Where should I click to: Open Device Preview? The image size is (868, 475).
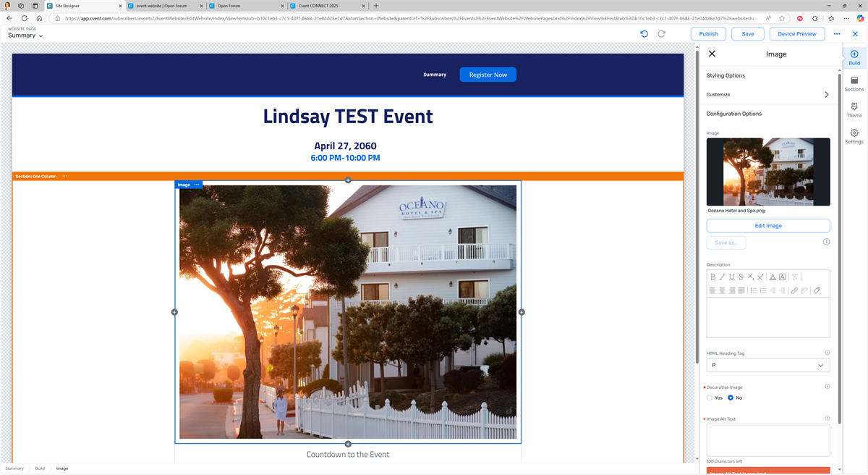[797, 34]
